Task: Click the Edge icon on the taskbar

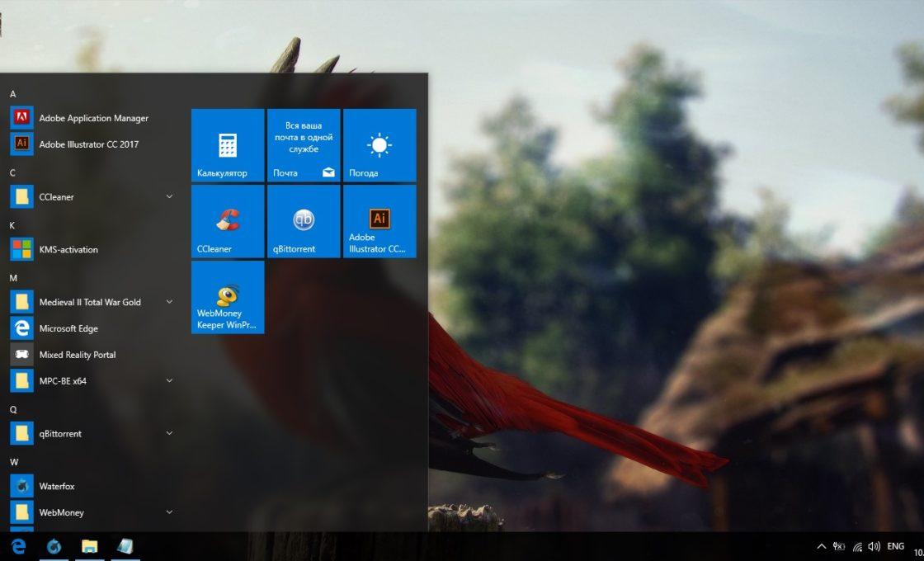Action: click(19, 546)
